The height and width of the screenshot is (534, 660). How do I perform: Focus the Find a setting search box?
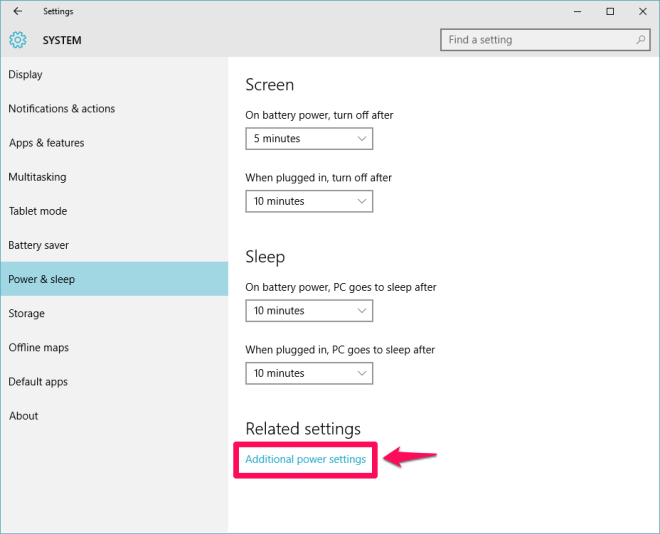545,40
